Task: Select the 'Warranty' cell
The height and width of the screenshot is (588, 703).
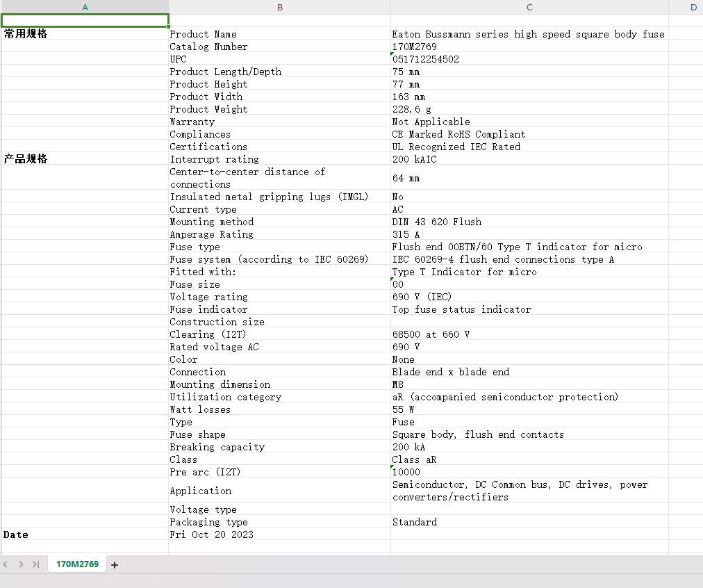Action: (x=280, y=122)
